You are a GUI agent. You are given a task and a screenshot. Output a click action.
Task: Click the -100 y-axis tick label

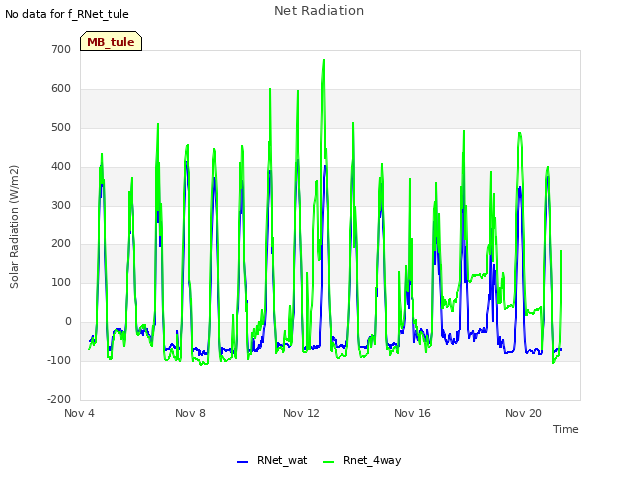(x=59, y=360)
